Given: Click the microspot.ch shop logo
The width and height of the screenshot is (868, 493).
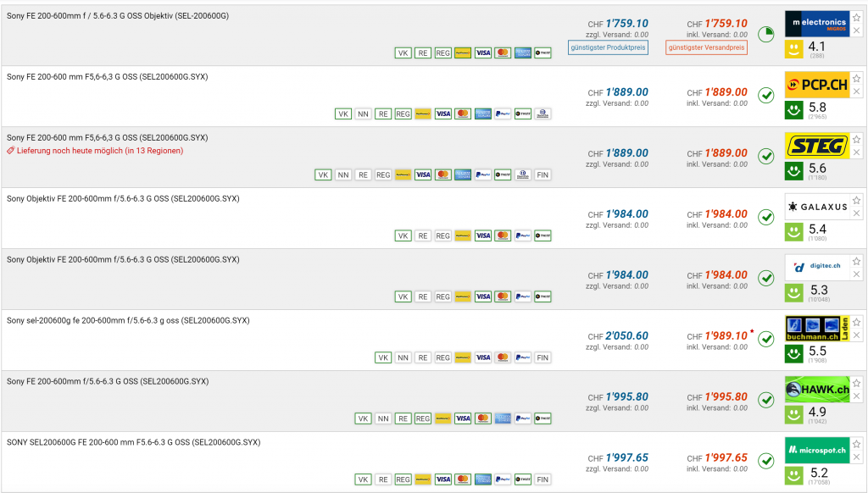Looking at the screenshot, I should coord(816,450).
